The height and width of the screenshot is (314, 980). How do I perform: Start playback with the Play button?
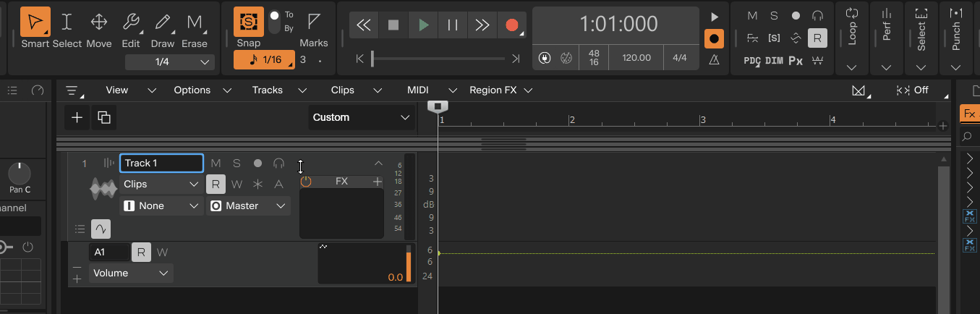[x=423, y=25]
